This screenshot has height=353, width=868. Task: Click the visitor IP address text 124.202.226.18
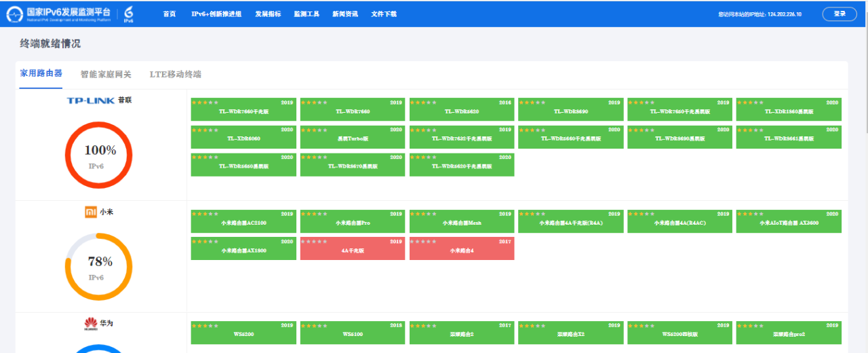pyautogui.click(x=785, y=14)
